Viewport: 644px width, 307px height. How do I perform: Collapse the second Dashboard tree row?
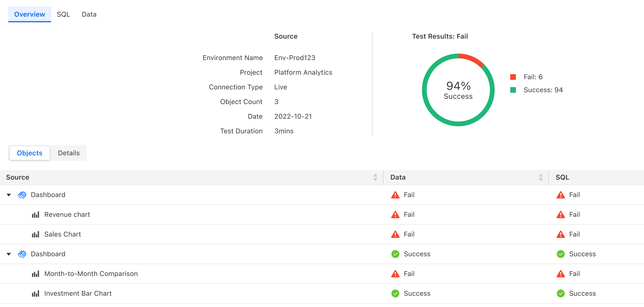pyautogui.click(x=9, y=254)
